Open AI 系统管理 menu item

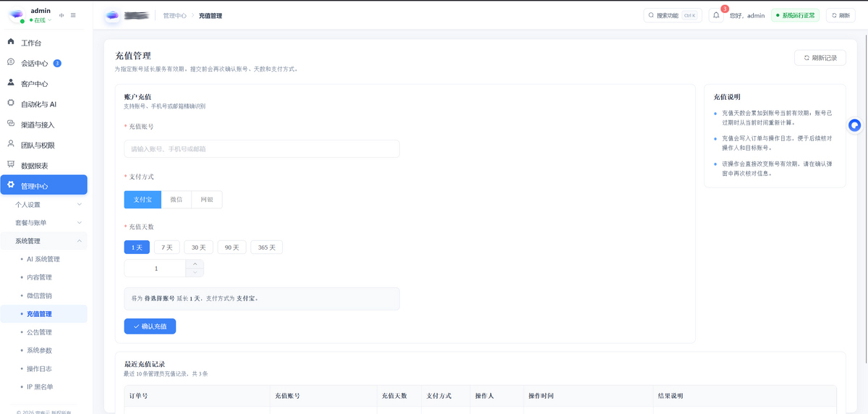[x=43, y=259]
